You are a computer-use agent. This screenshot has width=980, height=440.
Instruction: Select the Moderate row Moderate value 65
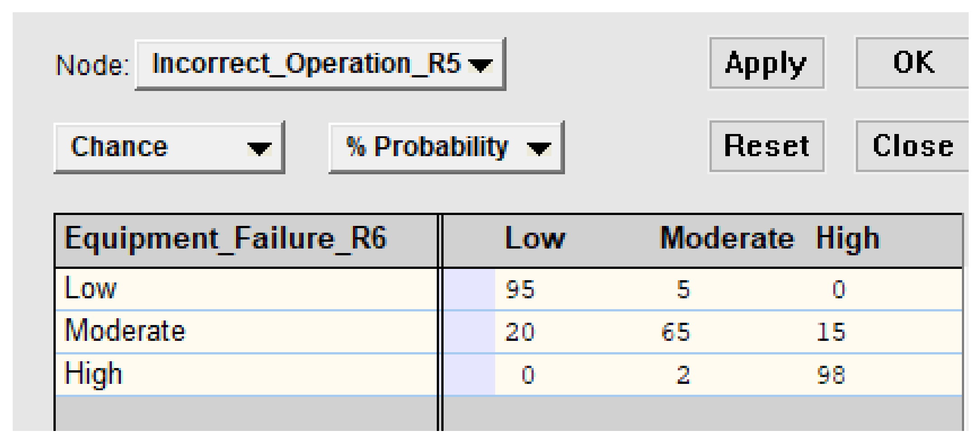(x=676, y=332)
